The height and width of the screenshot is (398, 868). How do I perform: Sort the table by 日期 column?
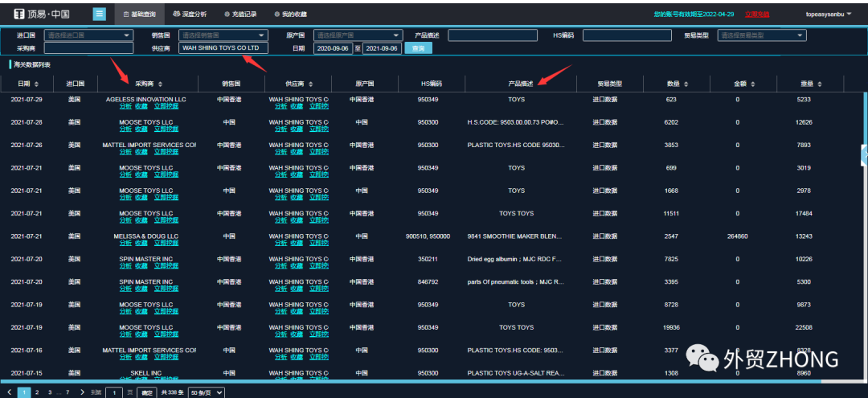coord(37,84)
